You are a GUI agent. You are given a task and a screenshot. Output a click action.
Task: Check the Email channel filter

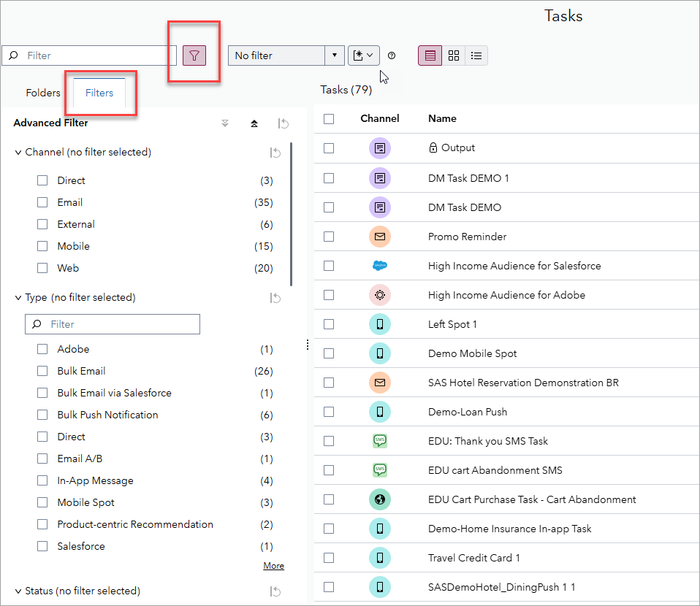pyautogui.click(x=42, y=202)
